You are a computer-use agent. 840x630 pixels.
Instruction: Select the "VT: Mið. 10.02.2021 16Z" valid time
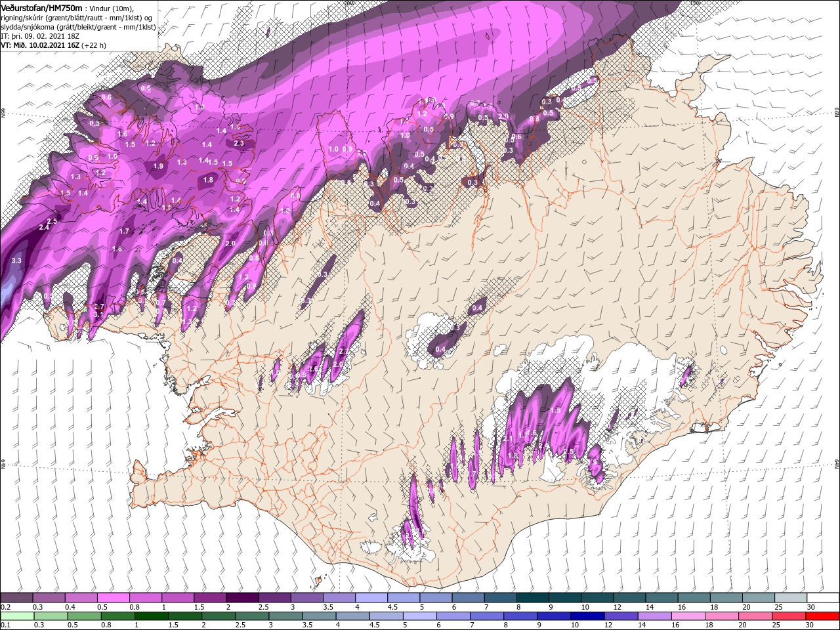[x=40, y=45]
